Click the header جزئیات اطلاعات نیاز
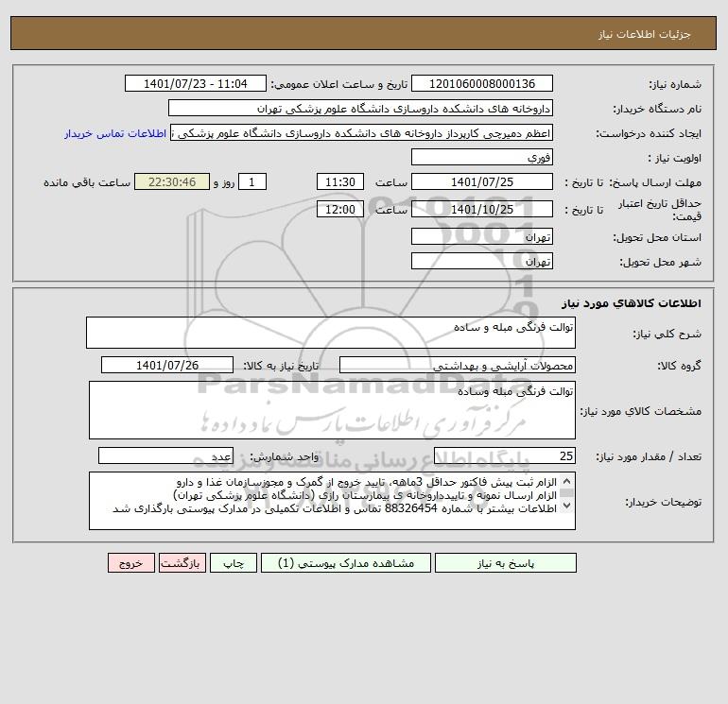Image resolution: width=728 pixels, height=704 pixels. 645,34
